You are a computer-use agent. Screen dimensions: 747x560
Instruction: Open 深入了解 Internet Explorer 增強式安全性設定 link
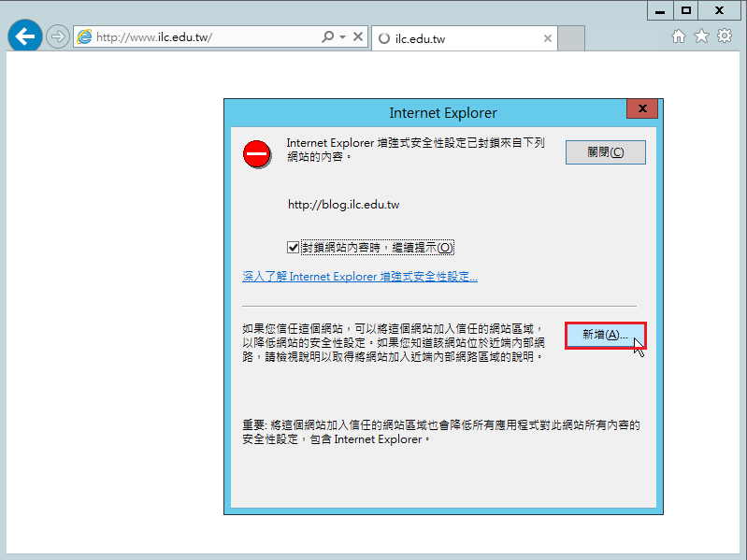pyautogui.click(x=360, y=277)
